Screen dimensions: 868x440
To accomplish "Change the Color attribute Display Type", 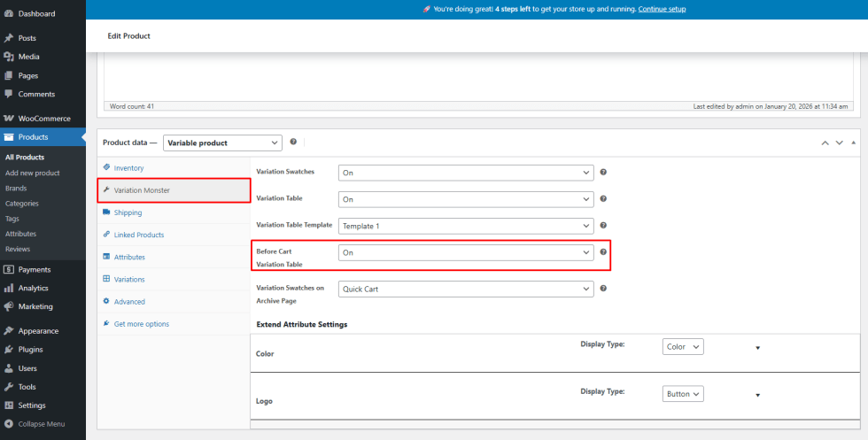I will 682,347.
